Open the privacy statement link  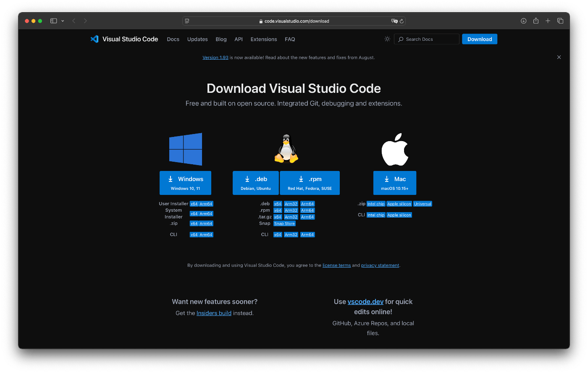pos(380,265)
